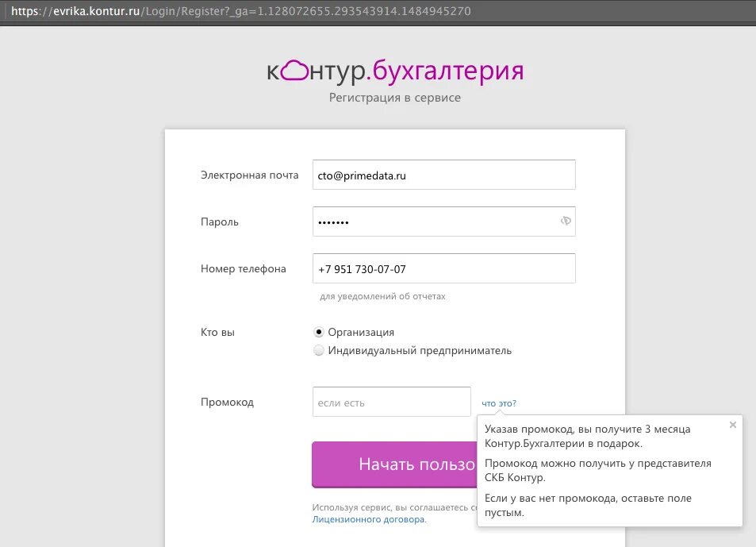
Task: Click 'для уведомлений об отчетах' hint text
Action: (x=382, y=296)
